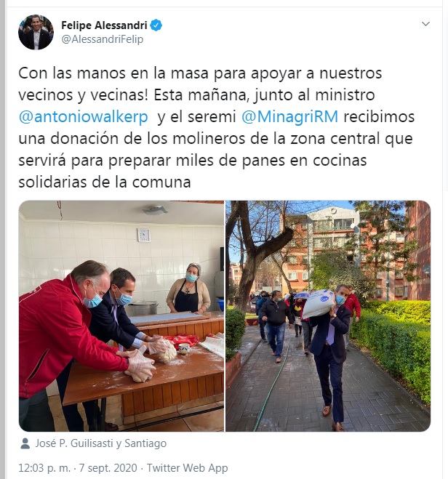The height and width of the screenshot is (479, 448).
Task: Open the 12:03 p. m. timestamp
Action: coord(44,467)
